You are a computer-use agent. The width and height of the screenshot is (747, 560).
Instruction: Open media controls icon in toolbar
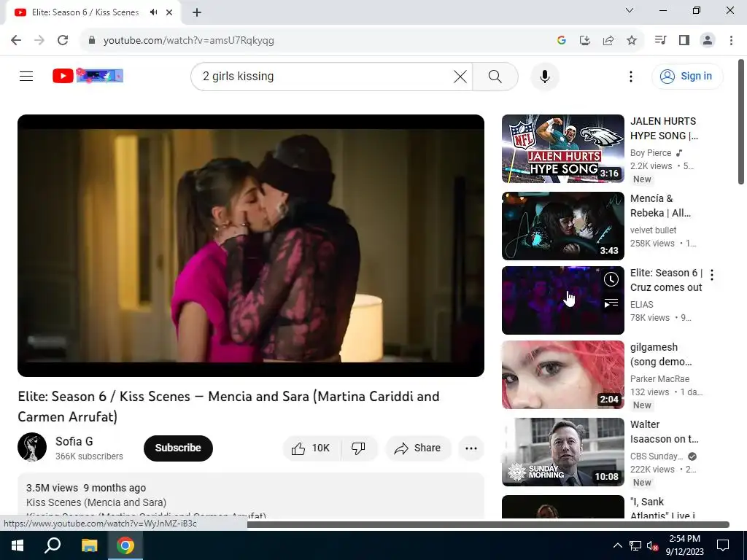pyautogui.click(x=660, y=41)
